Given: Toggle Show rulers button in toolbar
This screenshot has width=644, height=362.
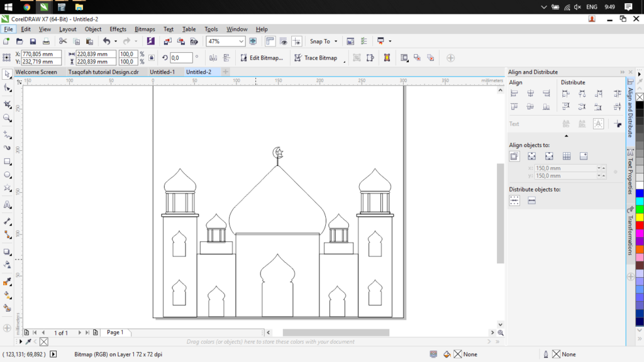Looking at the screenshot, I should (270, 41).
